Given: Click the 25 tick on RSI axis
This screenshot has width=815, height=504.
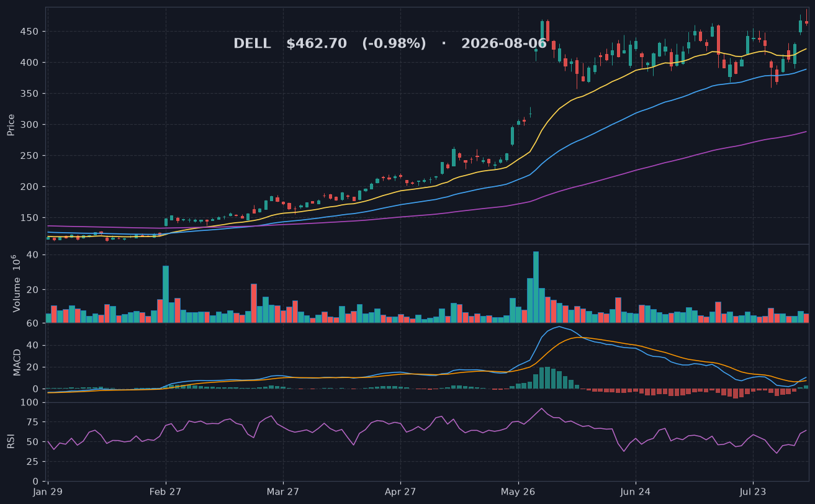Looking at the screenshot, I should point(33,462).
